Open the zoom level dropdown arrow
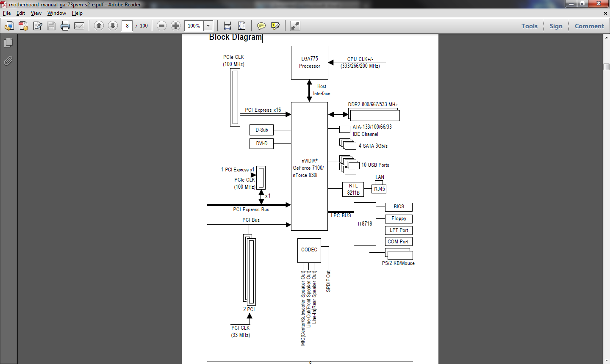The height and width of the screenshot is (364, 610). coord(208,26)
